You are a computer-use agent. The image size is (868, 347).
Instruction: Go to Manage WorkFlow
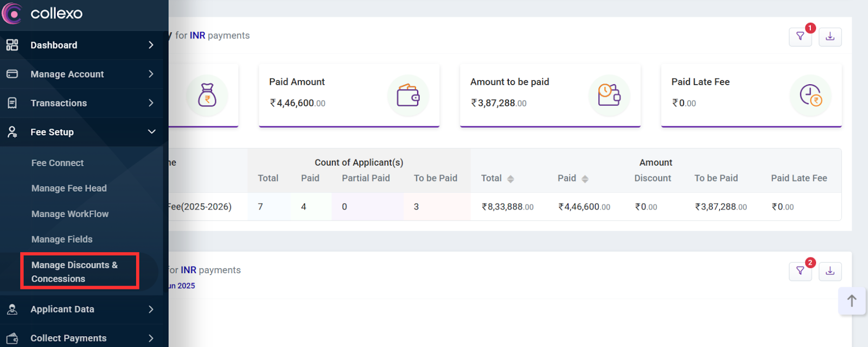tap(70, 214)
